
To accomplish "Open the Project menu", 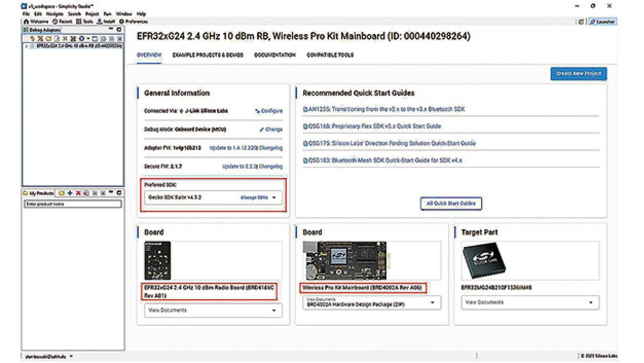I will point(92,14).
